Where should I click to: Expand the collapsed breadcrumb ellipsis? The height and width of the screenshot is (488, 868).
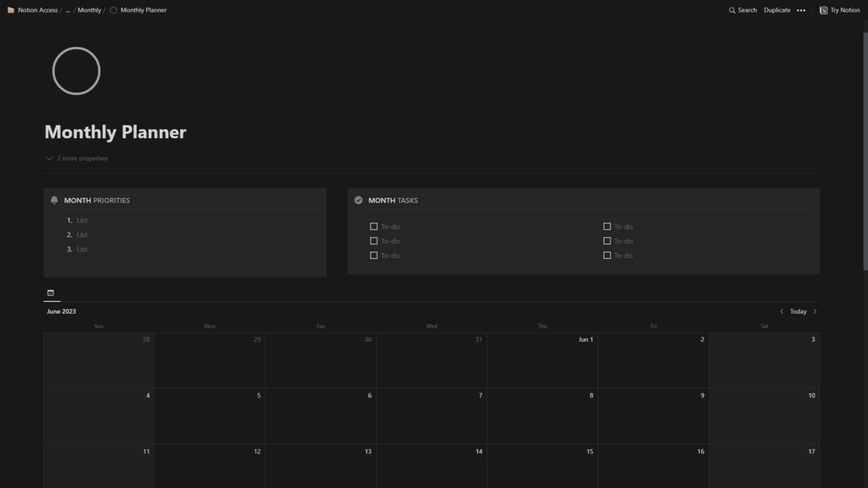tap(67, 10)
